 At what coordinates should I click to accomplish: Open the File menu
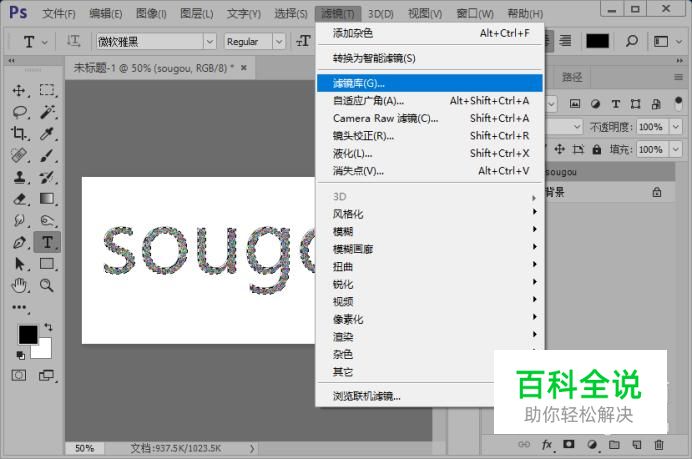[x=59, y=14]
